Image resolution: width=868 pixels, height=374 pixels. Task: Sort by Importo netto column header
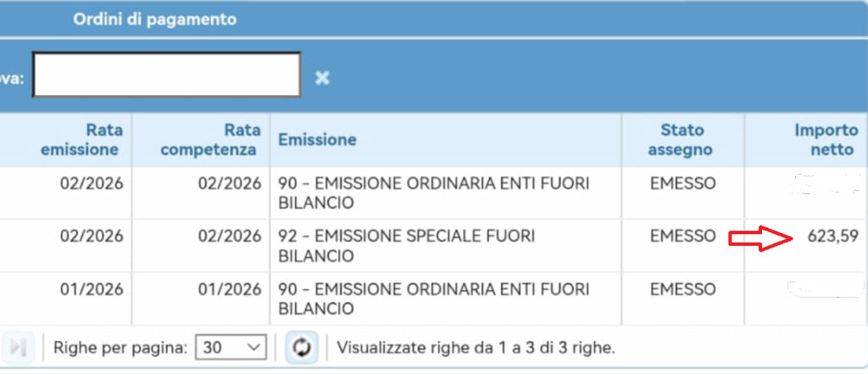tap(826, 140)
